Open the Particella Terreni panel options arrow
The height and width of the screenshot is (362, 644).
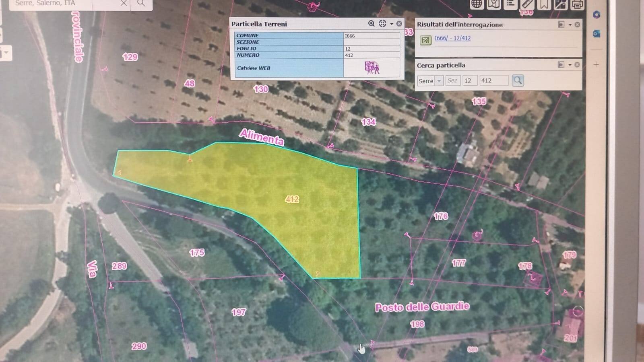pos(392,24)
